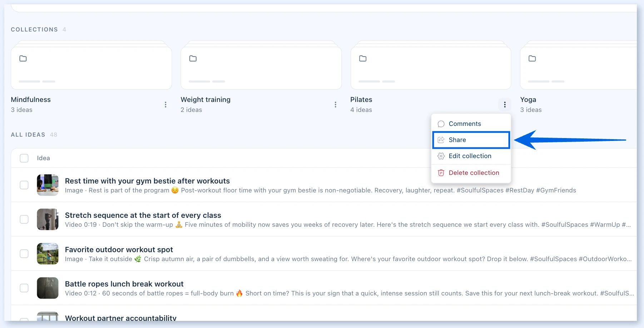Click the Weight training collection title
Image resolution: width=644 pixels, height=328 pixels.
205,100
